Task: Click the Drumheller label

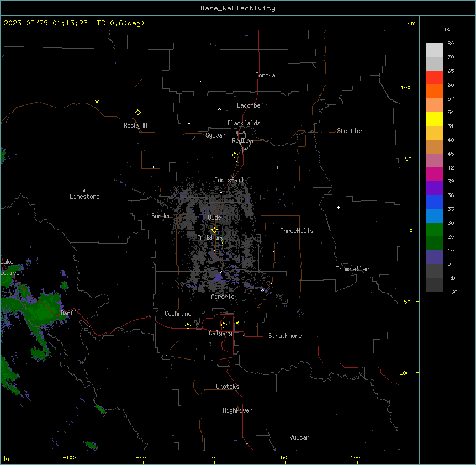Action: tap(352, 269)
